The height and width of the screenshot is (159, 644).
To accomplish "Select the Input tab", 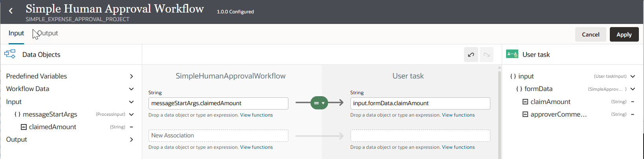I will [x=16, y=33].
